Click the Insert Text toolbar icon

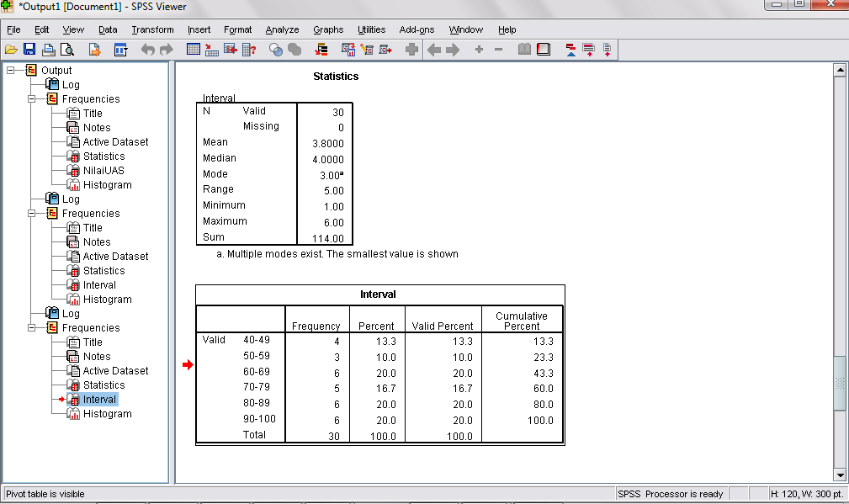click(x=607, y=50)
